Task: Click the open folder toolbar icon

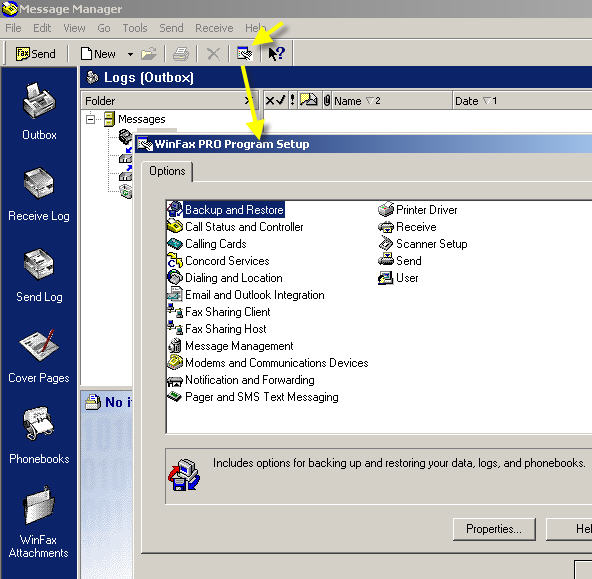Action: [149, 54]
